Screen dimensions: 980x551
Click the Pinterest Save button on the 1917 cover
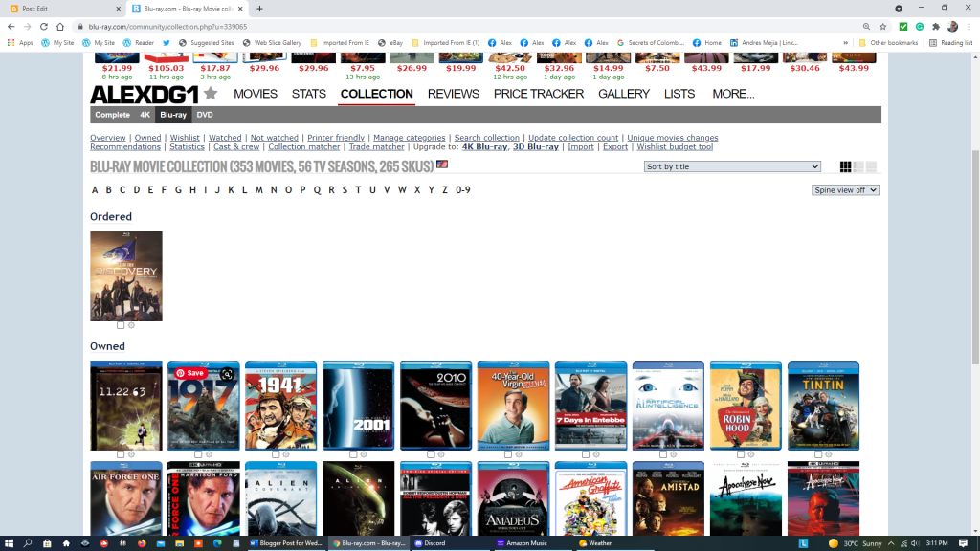(x=190, y=373)
